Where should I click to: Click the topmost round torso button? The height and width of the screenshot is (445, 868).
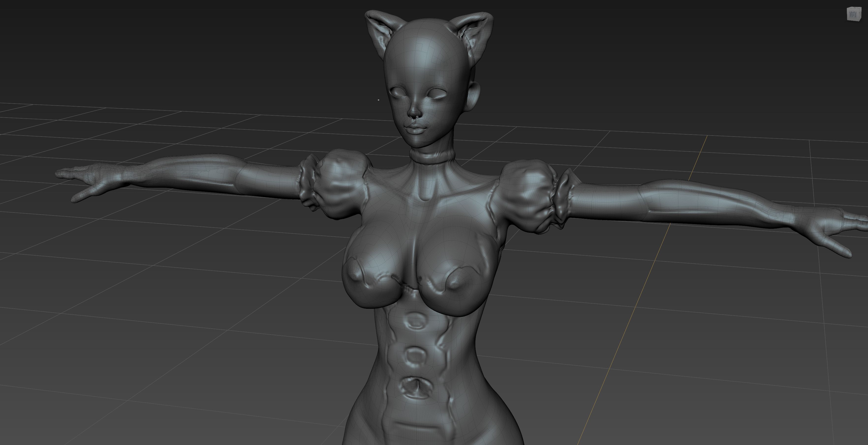tap(415, 321)
